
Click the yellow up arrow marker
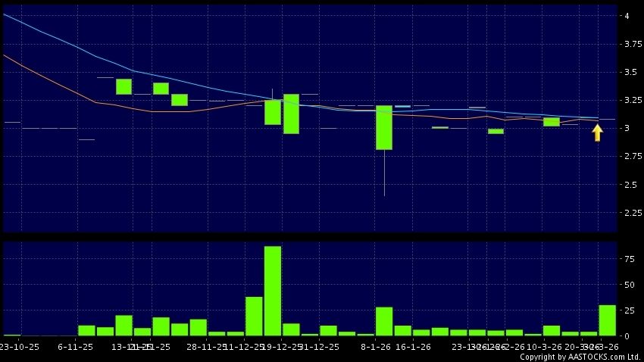597,133
